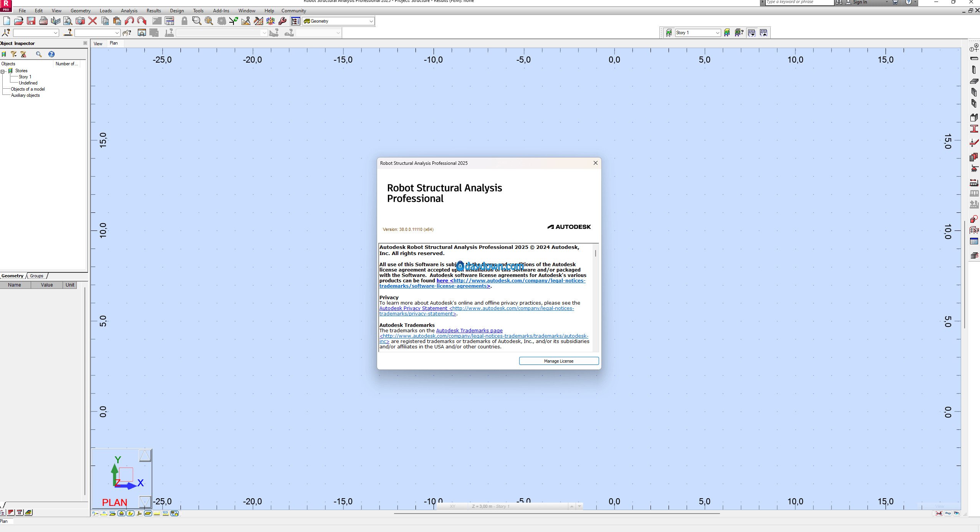This screenshot has width=980, height=532.
Task: Click the axis definition icon at top right
Action: (x=974, y=48)
